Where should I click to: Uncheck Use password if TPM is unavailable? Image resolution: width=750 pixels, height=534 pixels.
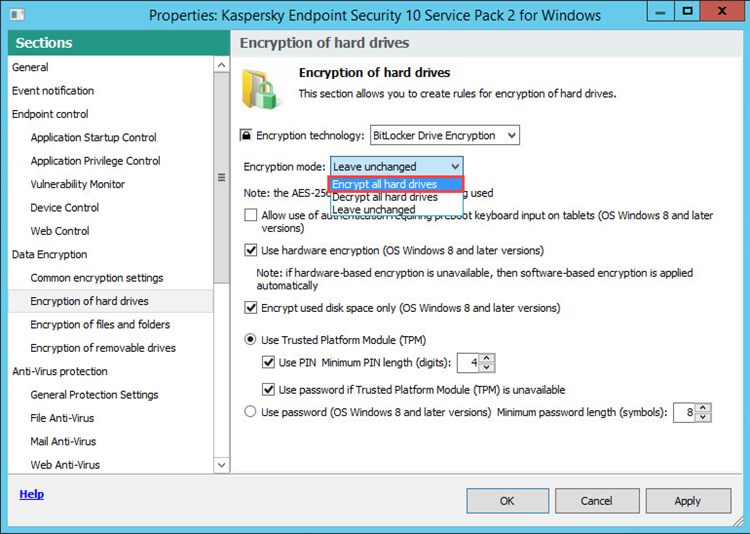pos(268,389)
